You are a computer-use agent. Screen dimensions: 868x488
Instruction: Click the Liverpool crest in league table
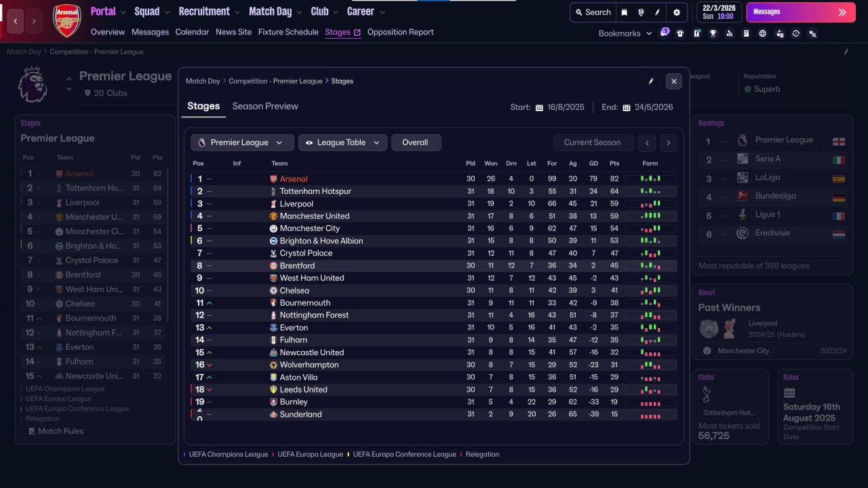[x=273, y=204]
